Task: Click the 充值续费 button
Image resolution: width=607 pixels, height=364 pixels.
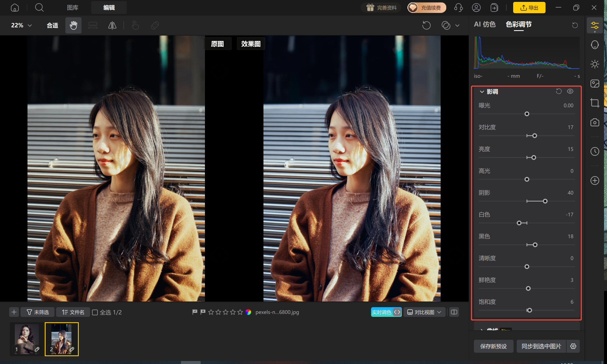Action: [427, 8]
